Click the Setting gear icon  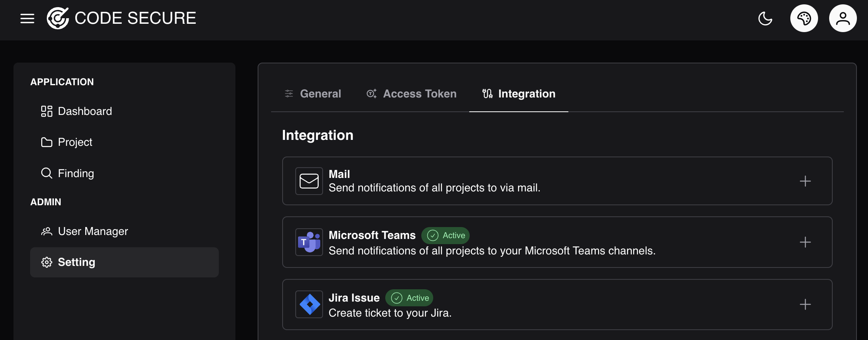(x=47, y=262)
